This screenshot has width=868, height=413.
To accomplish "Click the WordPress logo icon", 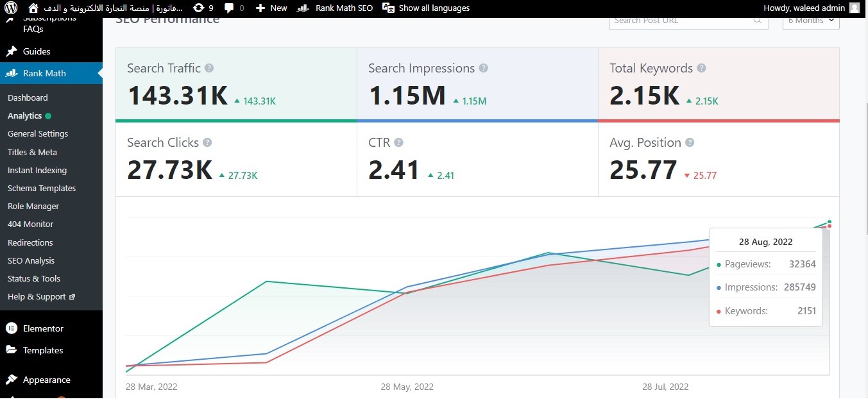I will [11, 8].
